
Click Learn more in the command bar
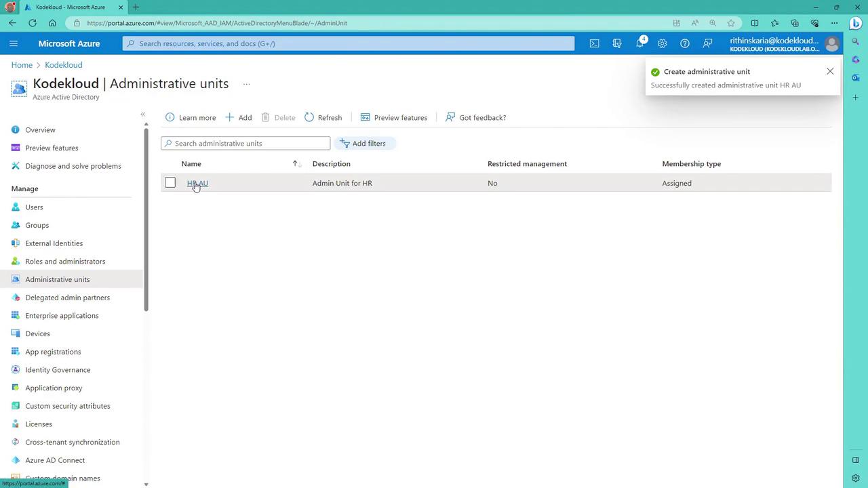click(x=191, y=117)
